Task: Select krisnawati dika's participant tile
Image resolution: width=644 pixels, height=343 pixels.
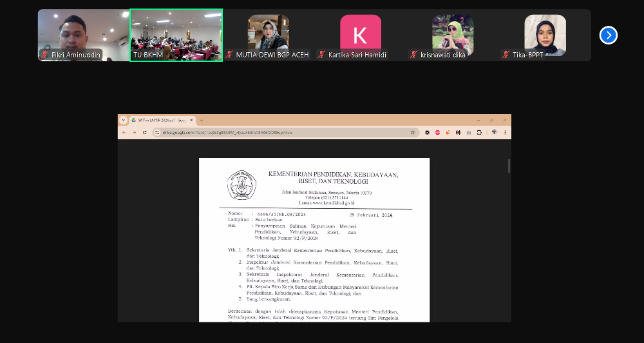Action: point(453,35)
